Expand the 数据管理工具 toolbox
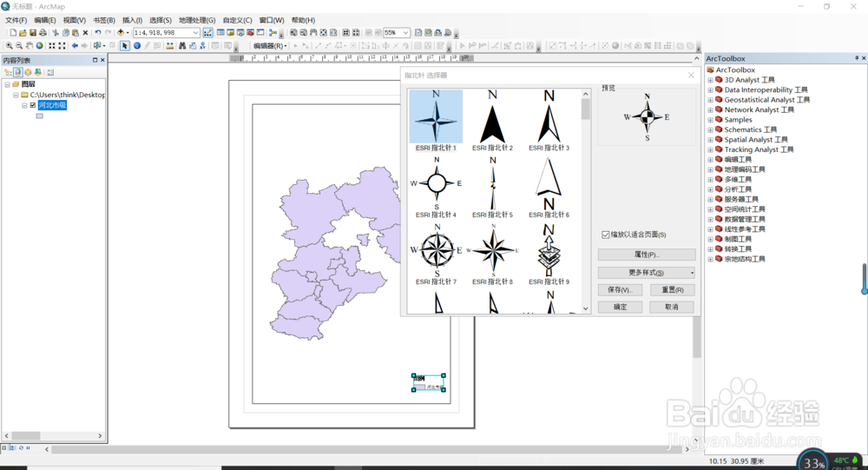Screen dimensions: 868x470 (710, 220)
